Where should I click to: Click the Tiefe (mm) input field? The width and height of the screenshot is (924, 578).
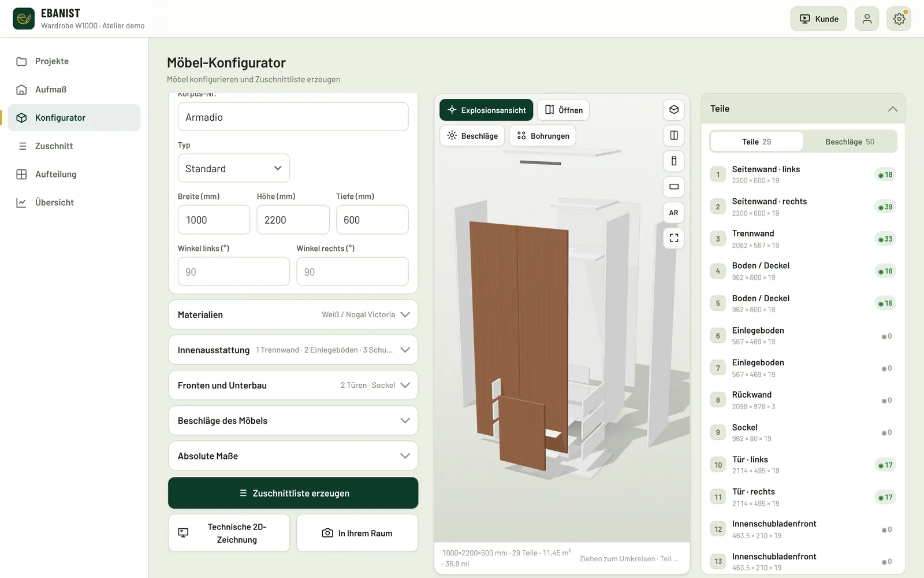pos(372,220)
